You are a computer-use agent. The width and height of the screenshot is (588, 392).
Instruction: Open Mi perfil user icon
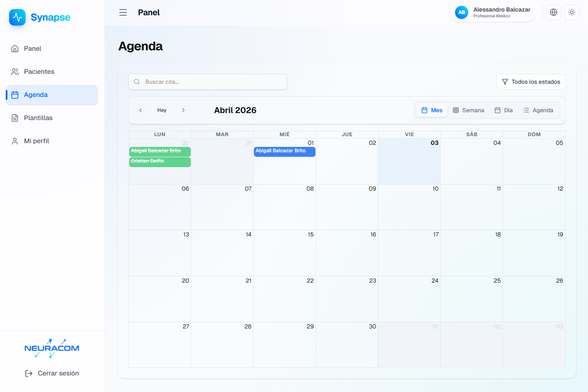[x=15, y=141]
